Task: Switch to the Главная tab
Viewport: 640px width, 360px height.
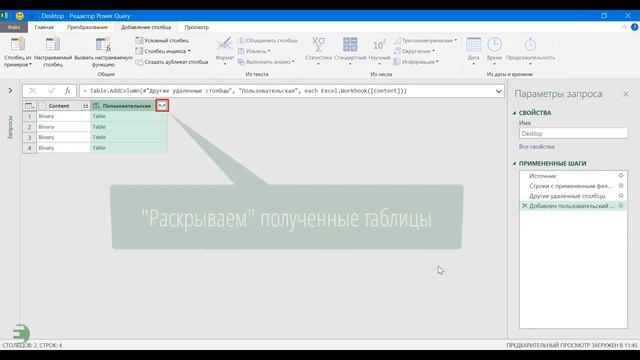Action: (x=44, y=27)
